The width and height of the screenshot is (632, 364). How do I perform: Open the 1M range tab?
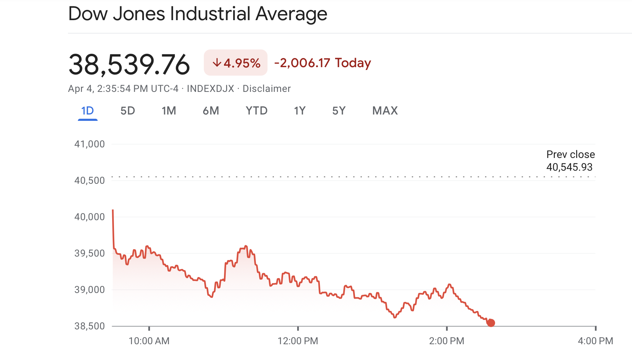tap(169, 111)
